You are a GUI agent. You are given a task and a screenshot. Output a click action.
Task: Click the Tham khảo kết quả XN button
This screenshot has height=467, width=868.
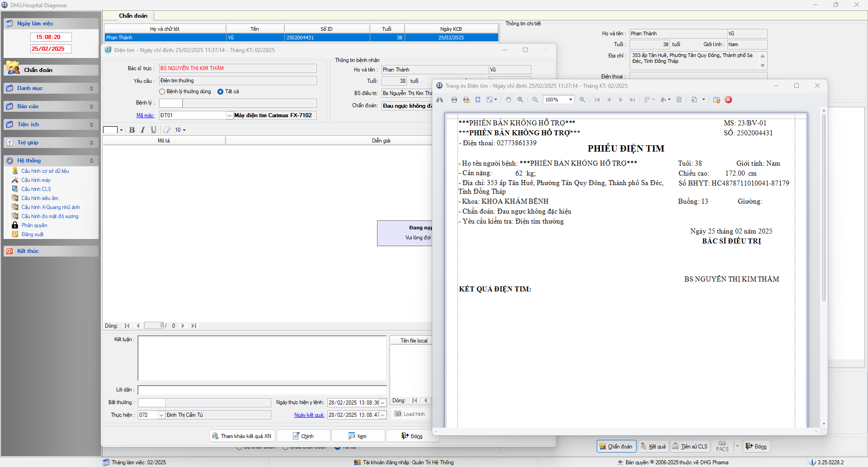tap(242, 436)
